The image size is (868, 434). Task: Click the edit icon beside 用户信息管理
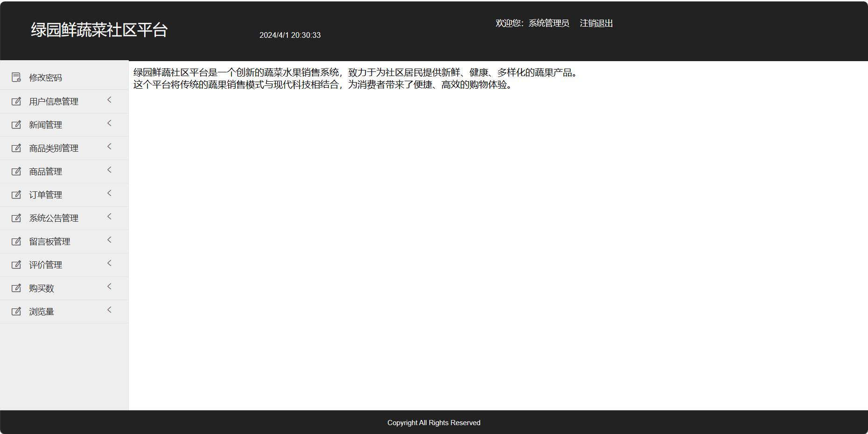click(x=16, y=101)
